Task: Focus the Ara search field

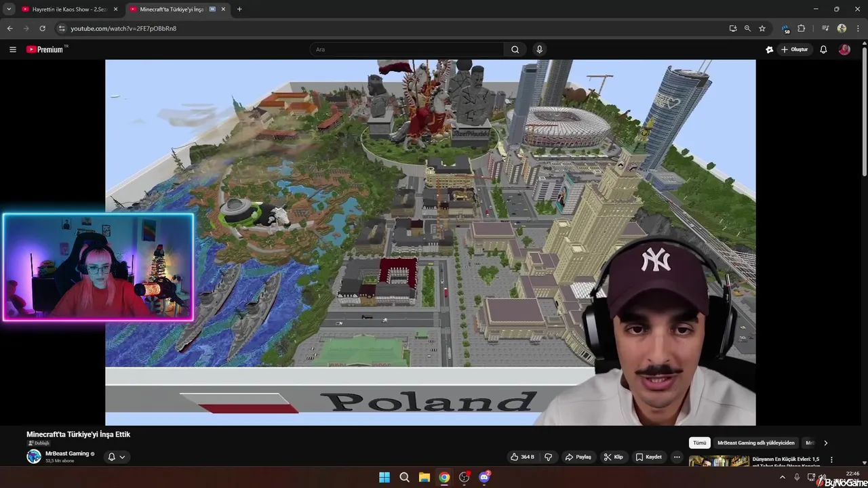Action: [x=407, y=49]
